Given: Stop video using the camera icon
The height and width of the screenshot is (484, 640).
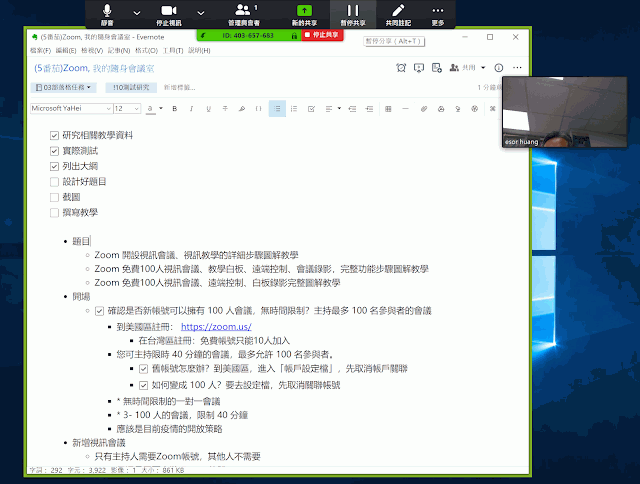Looking at the screenshot, I should (169, 15).
